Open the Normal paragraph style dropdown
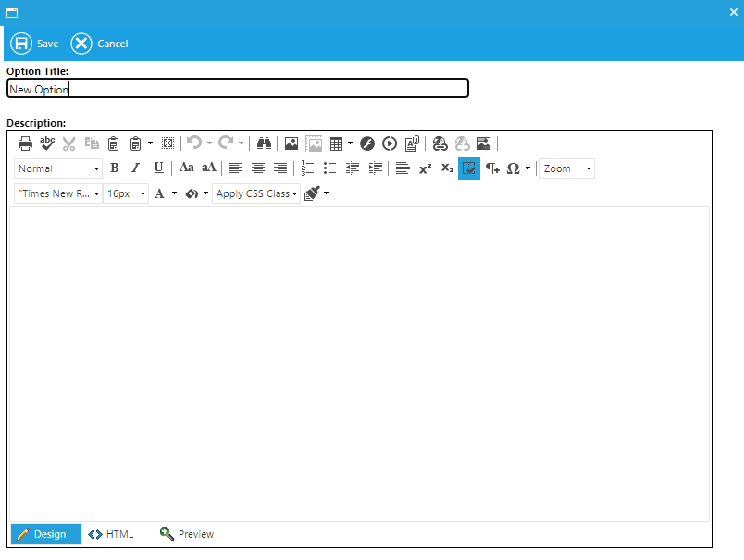The image size is (744, 560). point(58,168)
